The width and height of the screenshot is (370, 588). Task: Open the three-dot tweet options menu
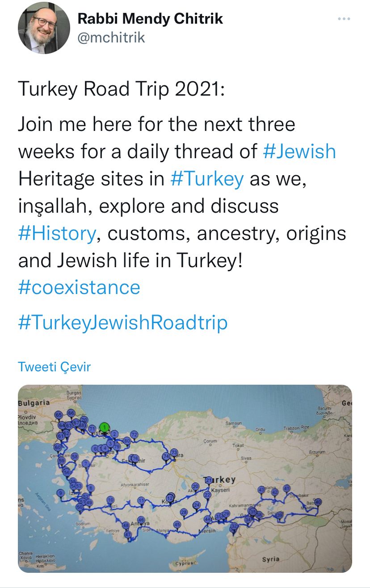pyautogui.click(x=344, y=19)
